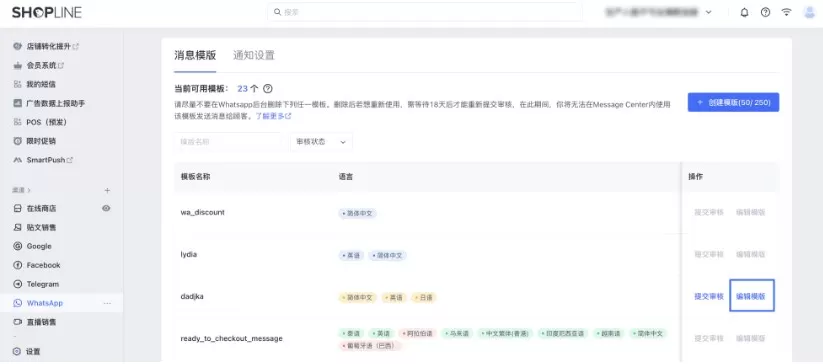Add a new sales channel with plus icon

point(107,190)
